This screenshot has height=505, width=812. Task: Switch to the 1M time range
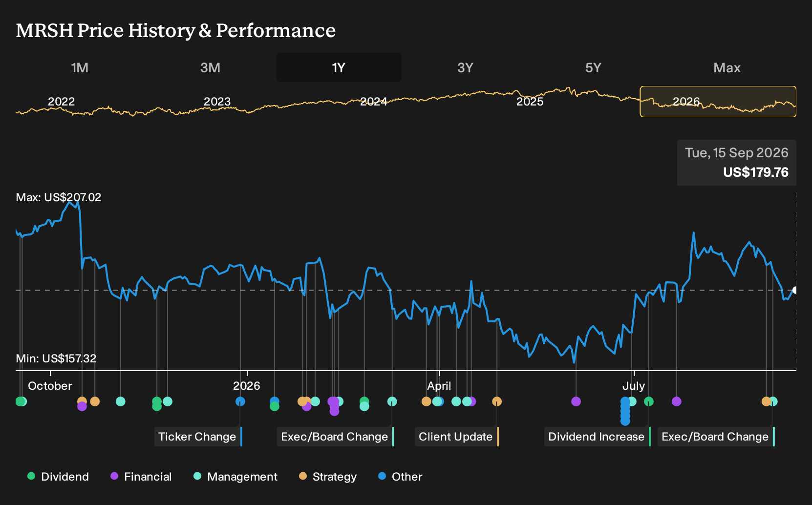tap(80, 67)
